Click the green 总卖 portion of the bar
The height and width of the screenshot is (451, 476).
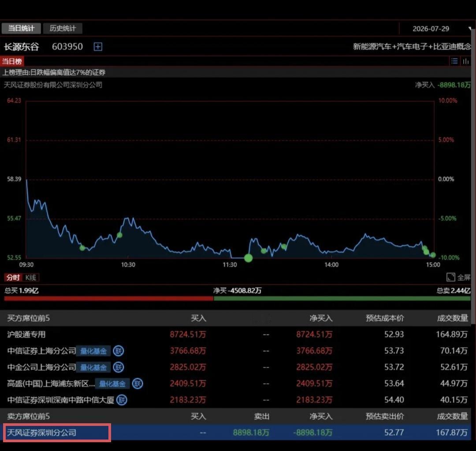point(342,299)
